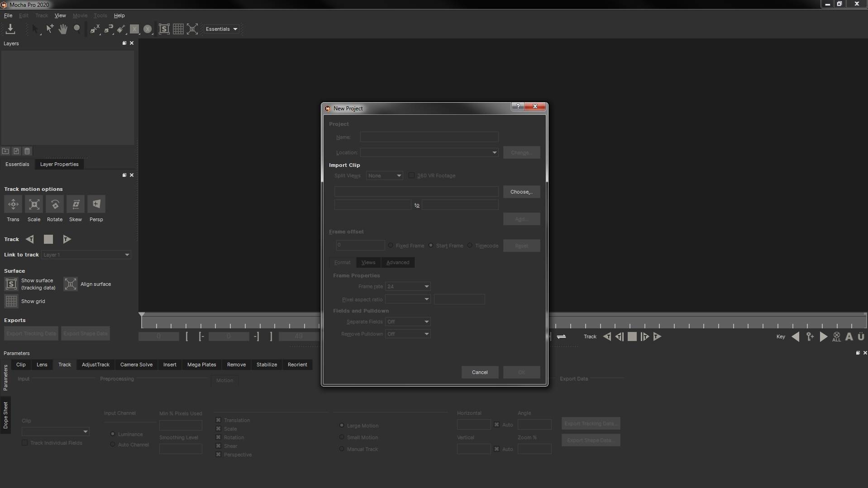The image size is (868, 488).
Task: Click Export Shape Data in Exports
Action: [86, 333]
